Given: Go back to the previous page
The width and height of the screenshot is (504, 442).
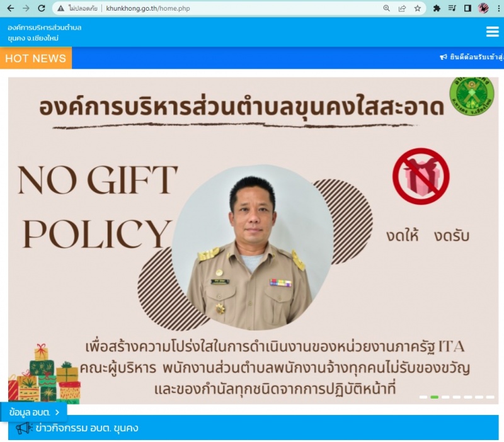Looking at the screenshot, I should point(10,8).
